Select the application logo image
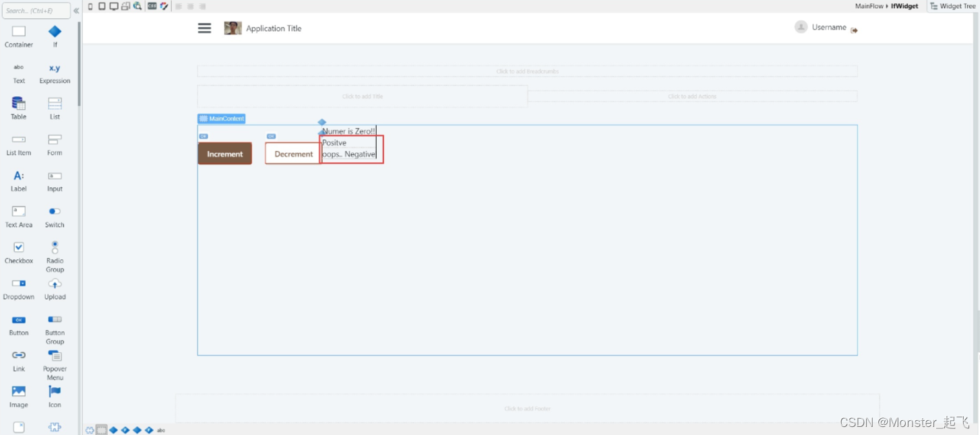This screenshot has width=980, height=435. pyautogui.click(x=233, y=28)
